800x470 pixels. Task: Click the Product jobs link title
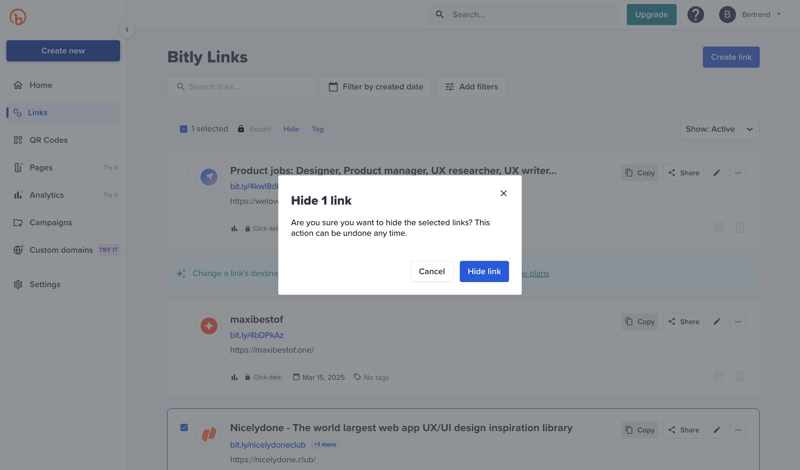(393, 170)
